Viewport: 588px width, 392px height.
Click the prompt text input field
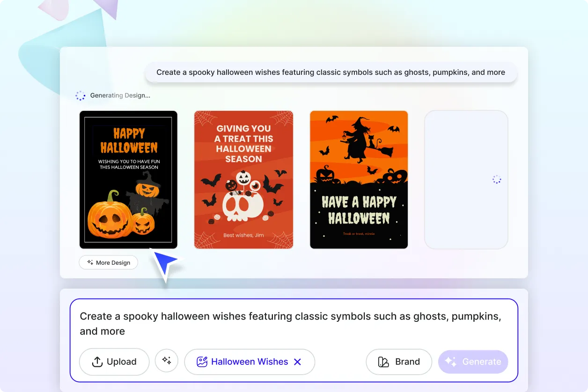click(290, 323)
